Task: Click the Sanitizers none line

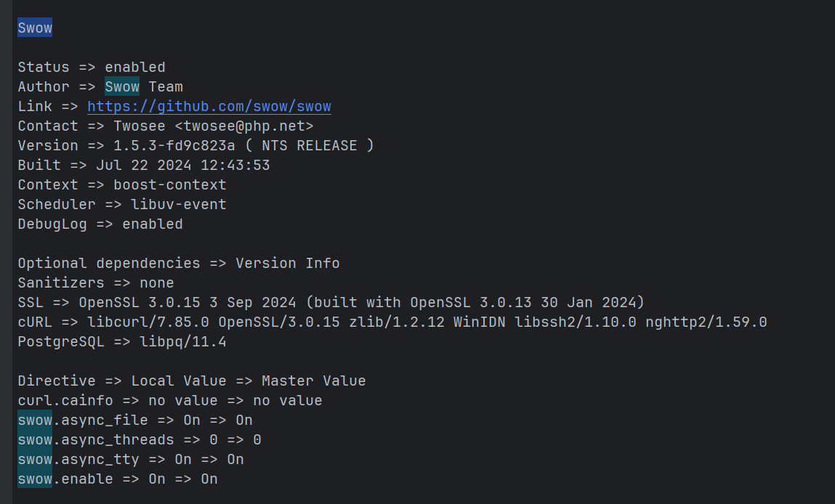Action: 96,283
